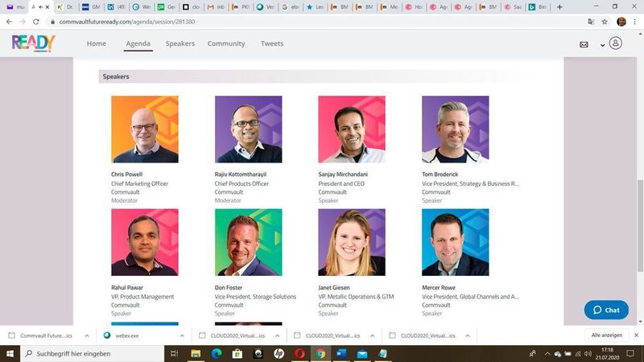Open Chrome three-dot menu
This screenshot has height=362, width=644.
tap(635, 22)
